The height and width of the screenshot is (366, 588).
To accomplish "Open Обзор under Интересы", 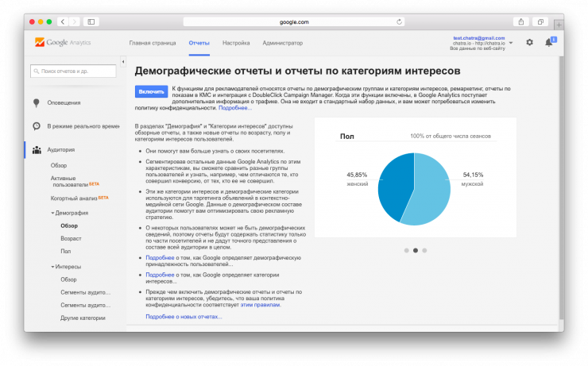I will [x=68, y=279].
